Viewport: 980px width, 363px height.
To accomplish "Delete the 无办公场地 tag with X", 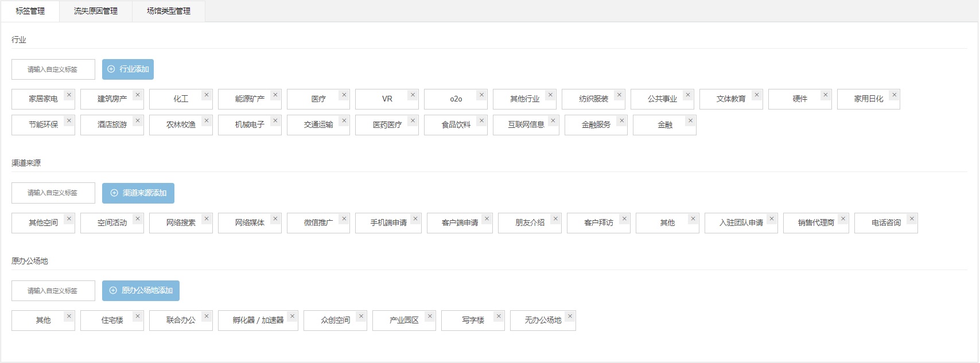I will pyautogui.click(x=570, y=317).
